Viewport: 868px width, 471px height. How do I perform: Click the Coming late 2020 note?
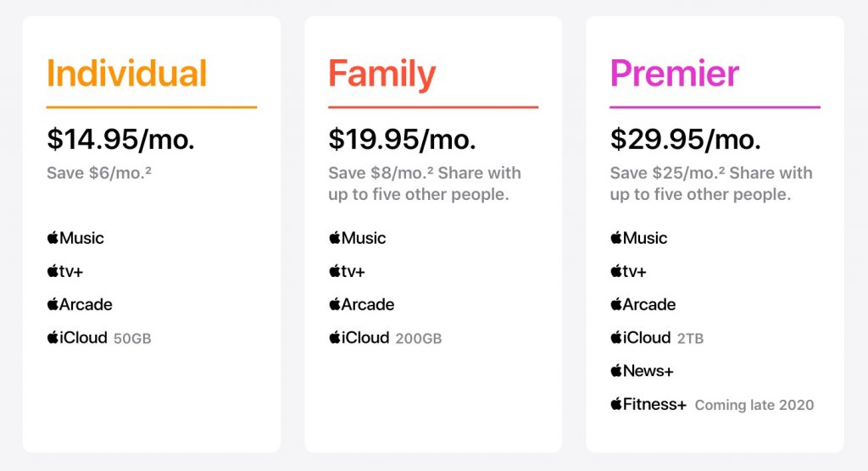[x=754, y=405]
